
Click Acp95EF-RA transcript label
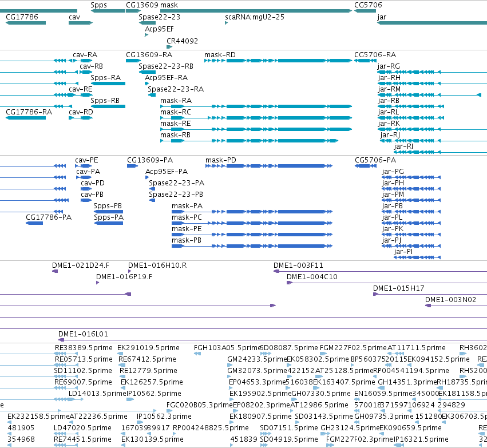(166, 78)
